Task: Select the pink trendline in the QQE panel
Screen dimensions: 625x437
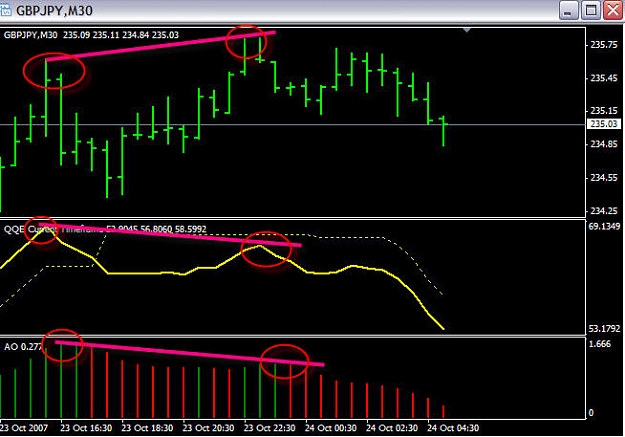Action: coord(170,235)
